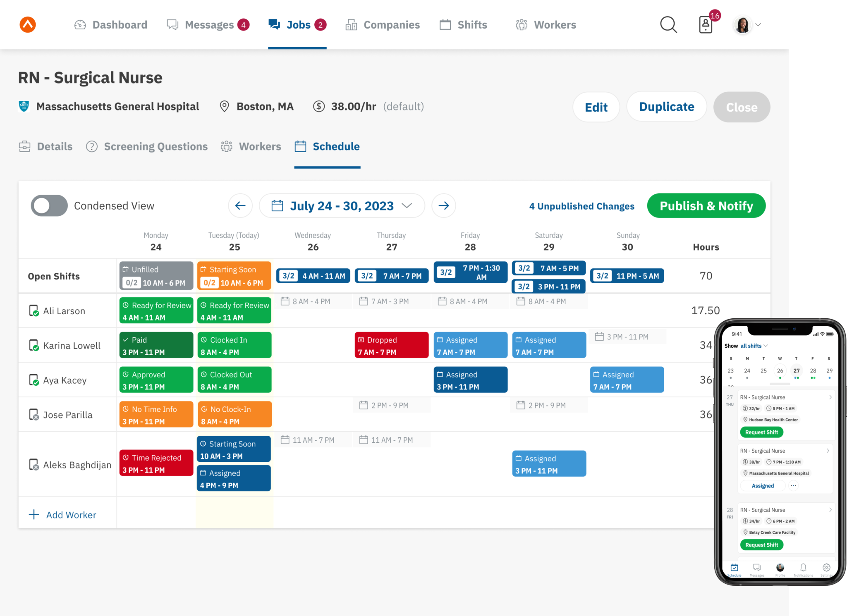Go to previous week with left arrow

point(240,205)
